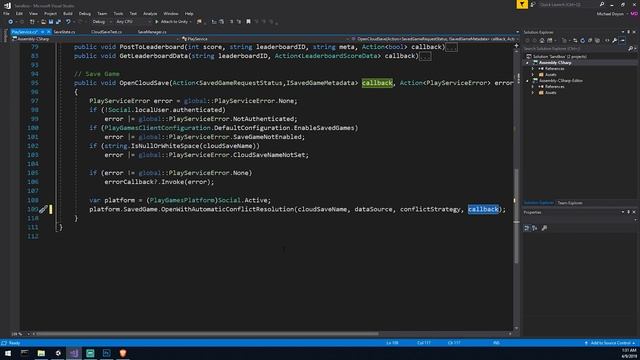
Task: Click the Collapse All icon in Solution Explorer toolbar
Action: pyautogui.click(x=590, y=40)
